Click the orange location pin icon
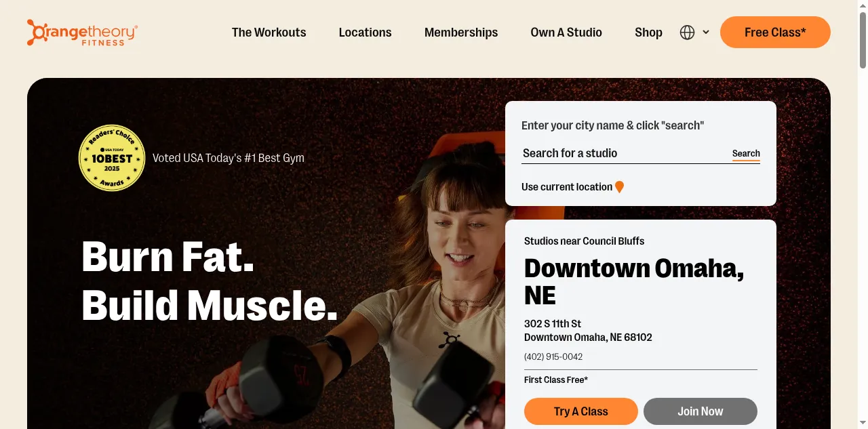Screen dimensions: 868x429 [619, 187]
